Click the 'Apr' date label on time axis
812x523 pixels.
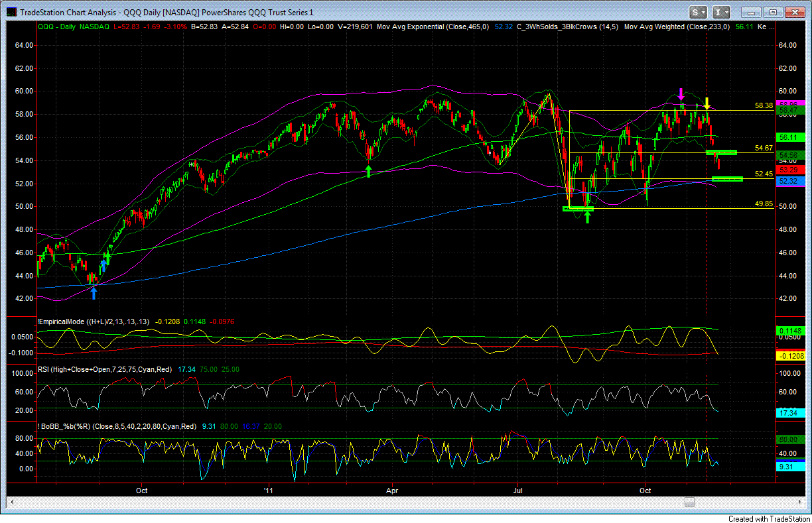coord(393,491)
